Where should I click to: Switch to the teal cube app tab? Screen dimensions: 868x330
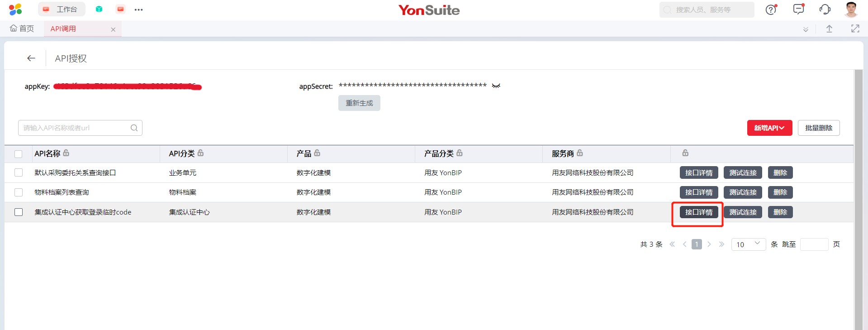tap(99, 9)
